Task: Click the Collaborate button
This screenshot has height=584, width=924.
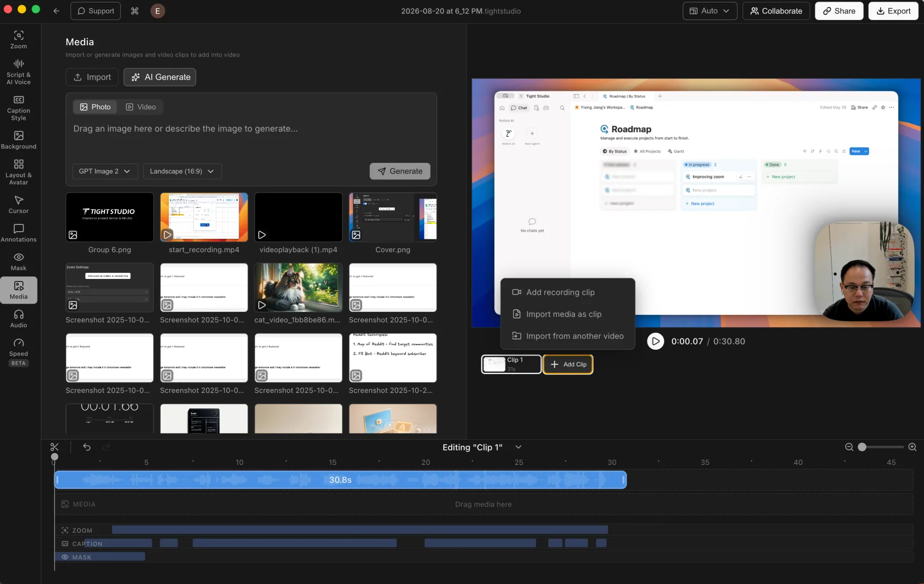Action: [x=776, y=11]
